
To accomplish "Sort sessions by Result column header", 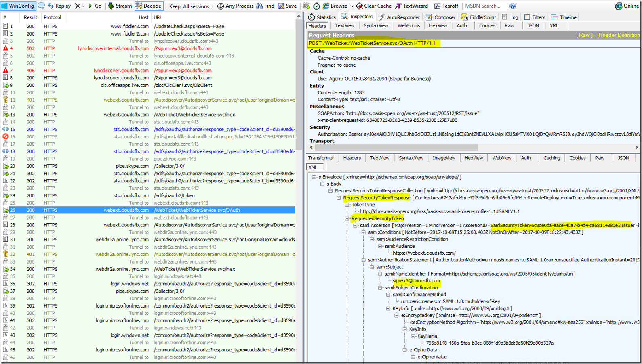I will [30, 17].
